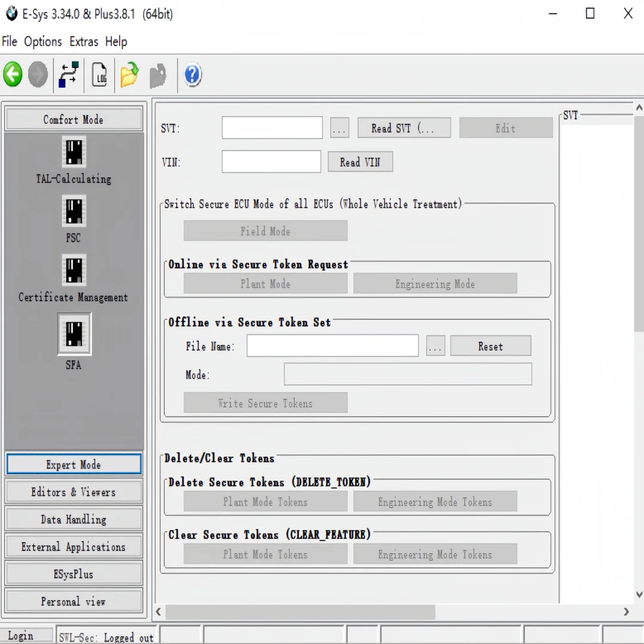Open the FSC module icon
644x644 pixels.
(x=74, y=210)
